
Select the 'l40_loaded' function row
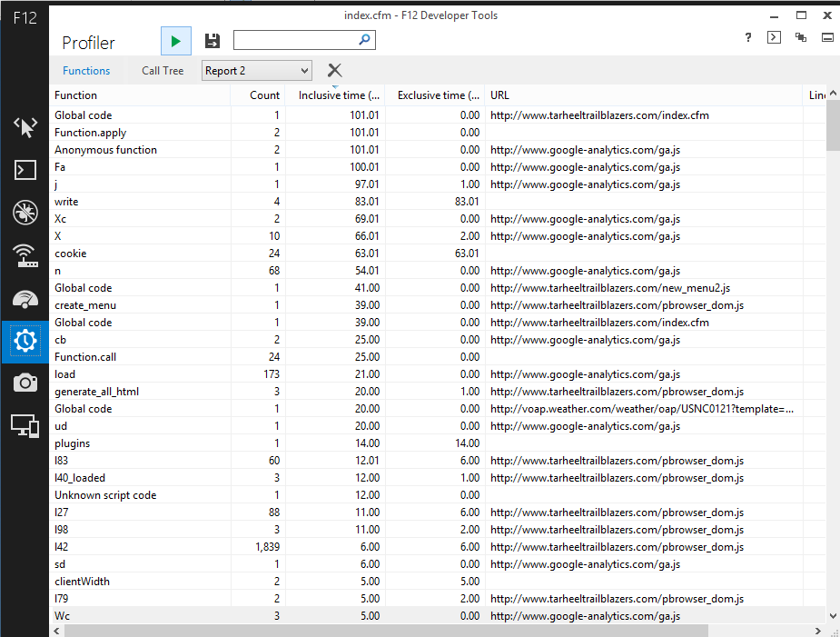pos(439,478)
